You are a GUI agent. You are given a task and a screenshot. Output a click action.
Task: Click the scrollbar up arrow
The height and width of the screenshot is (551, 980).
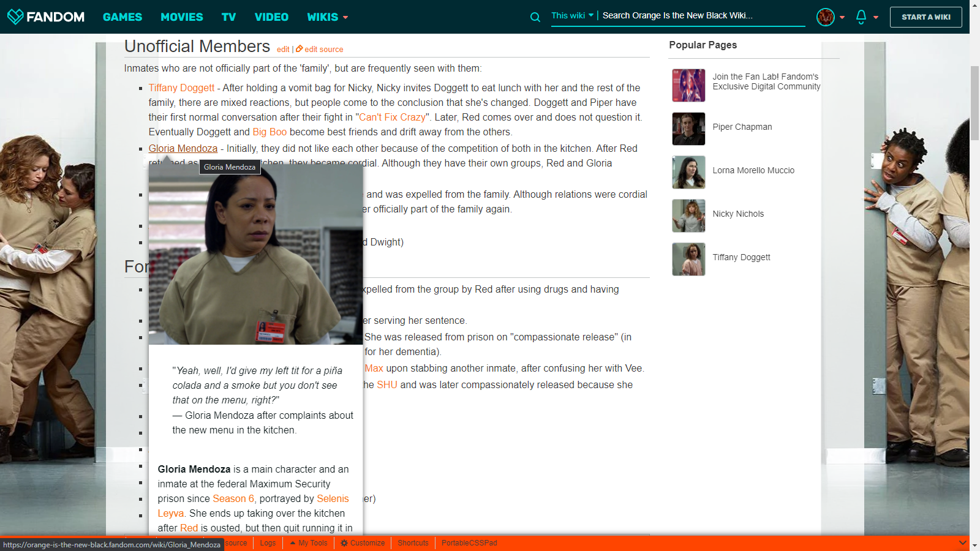[x=974, y=5]
